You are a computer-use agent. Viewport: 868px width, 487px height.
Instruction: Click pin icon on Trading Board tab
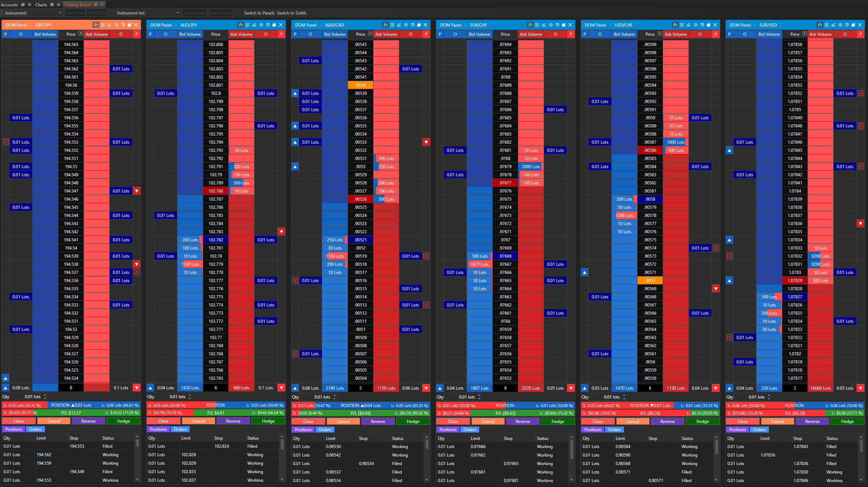click(x=96, y=5)
